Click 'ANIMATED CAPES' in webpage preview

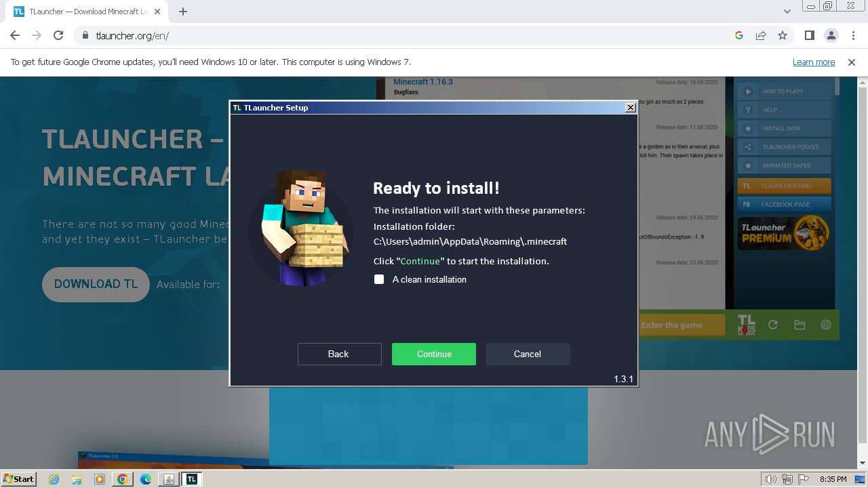point(785,165)
